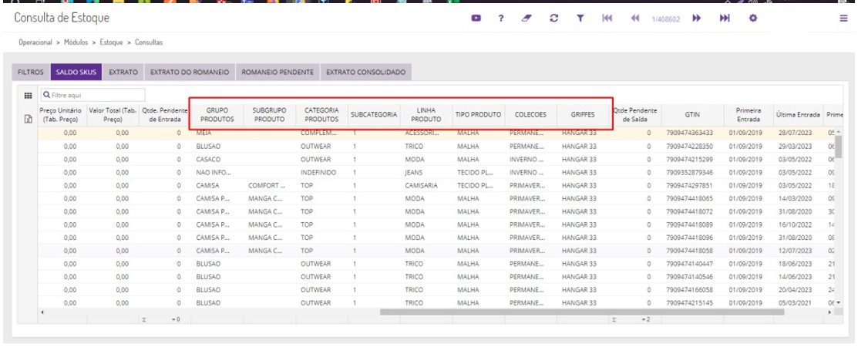This screenshot has height=351, width=868.
Task: Click the horizontal scrollbar left arrow
Action: 44,312
